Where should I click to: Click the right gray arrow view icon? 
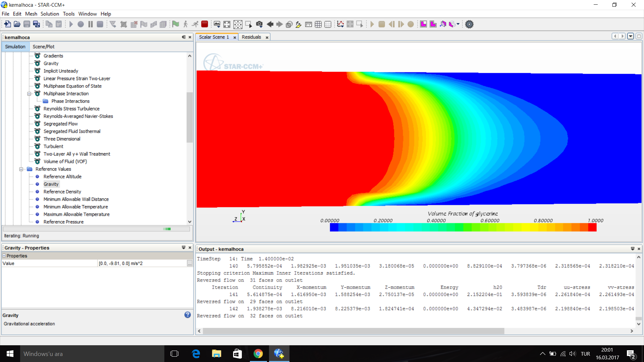click(x=279, y=24)
